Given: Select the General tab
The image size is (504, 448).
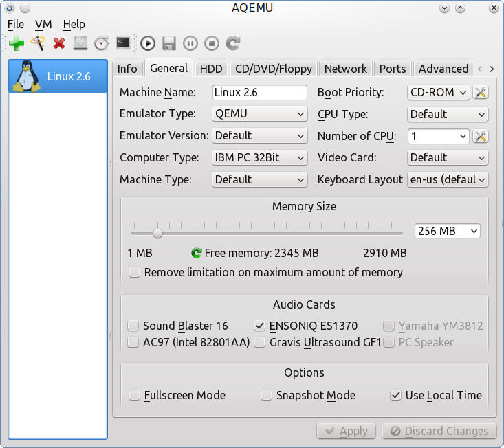Looking at the screenshot, I should click(x=168, y=68).
